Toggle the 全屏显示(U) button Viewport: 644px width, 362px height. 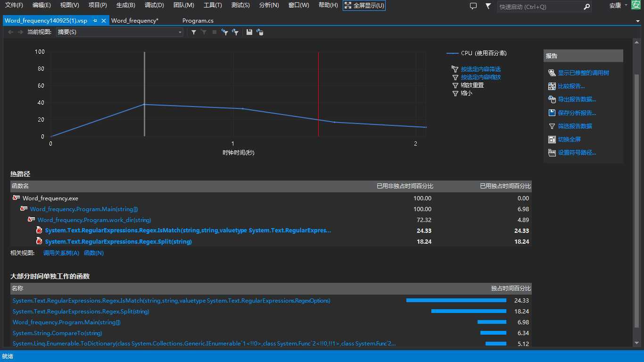(364, 6)
